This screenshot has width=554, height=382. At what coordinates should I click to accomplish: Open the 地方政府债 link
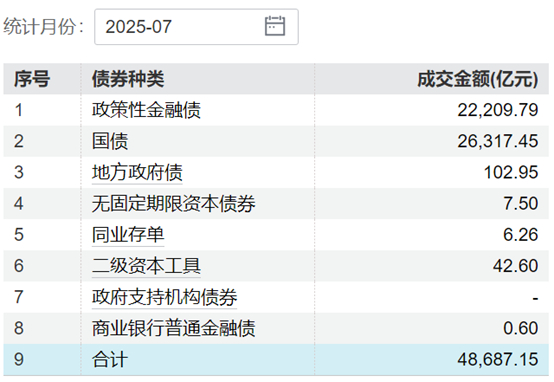pyautogui.click(x=137, y=172)
